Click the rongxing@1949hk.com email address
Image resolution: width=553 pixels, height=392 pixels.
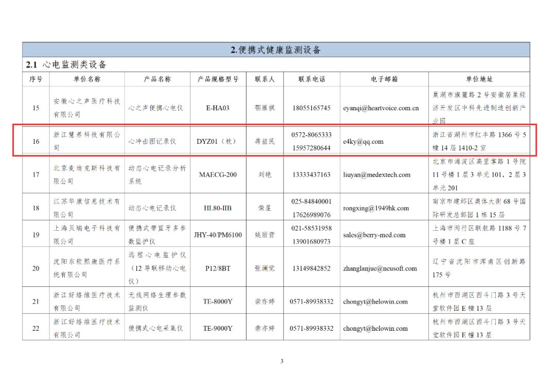pos(376,208)
